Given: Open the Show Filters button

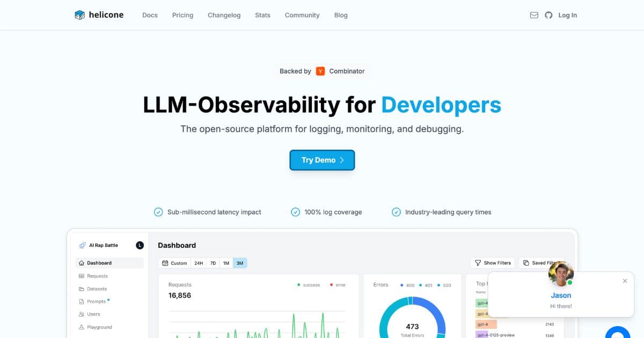Looking at the screenshot, I should [493, 263].
